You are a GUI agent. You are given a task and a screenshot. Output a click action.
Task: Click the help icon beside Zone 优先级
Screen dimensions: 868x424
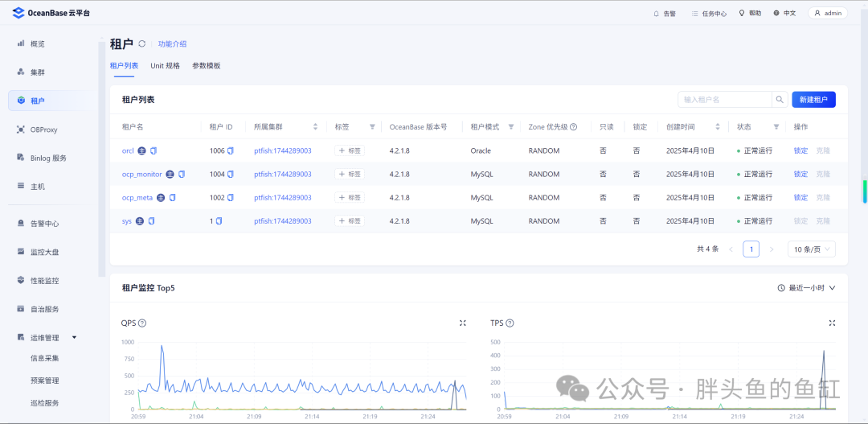coord(574,127)
